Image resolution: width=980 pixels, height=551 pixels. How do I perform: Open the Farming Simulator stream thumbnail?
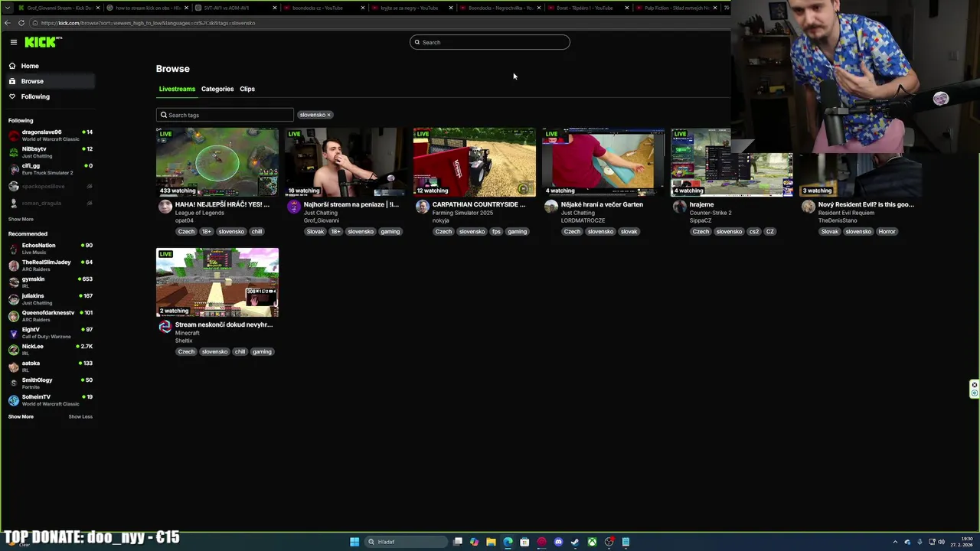(x=475, y=162)
